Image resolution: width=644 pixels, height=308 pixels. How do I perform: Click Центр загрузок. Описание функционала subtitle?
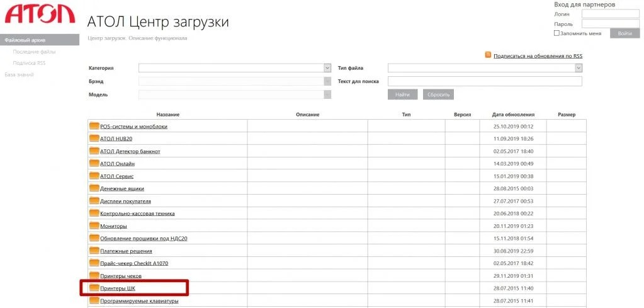point(138,38)
